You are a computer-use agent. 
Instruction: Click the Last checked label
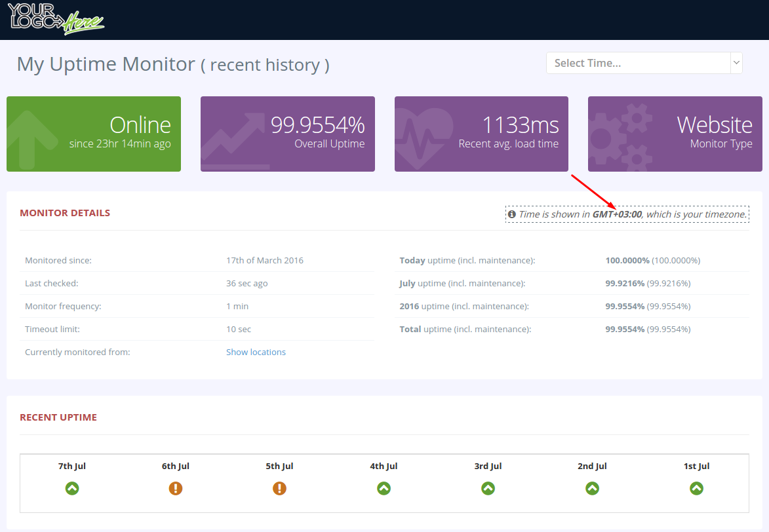click(x=52, y=284)
